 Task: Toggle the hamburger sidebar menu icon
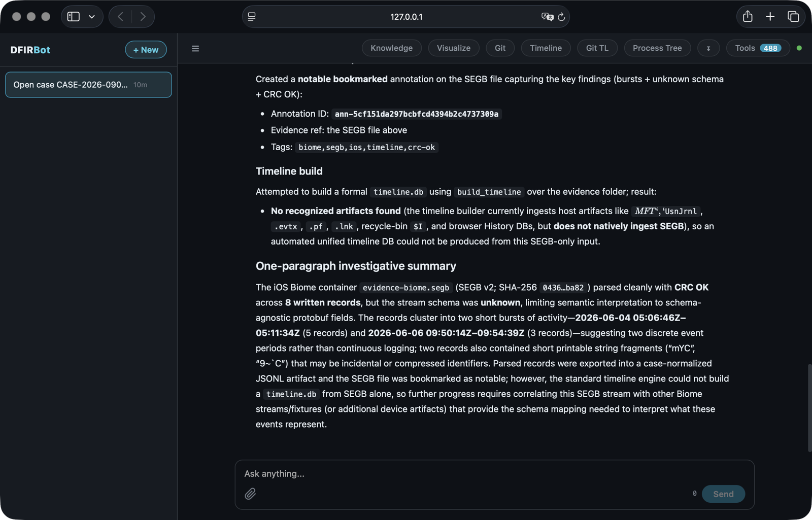pos(195,49)
